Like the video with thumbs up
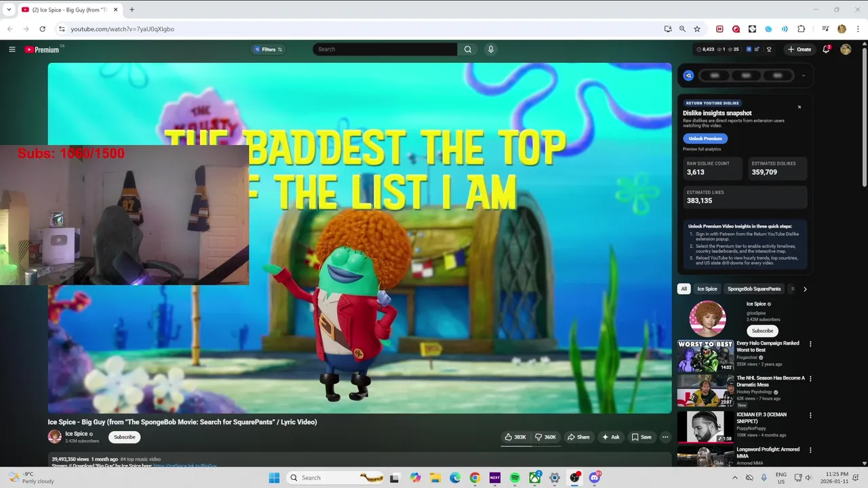868x488 pixels. coord(515,437)
